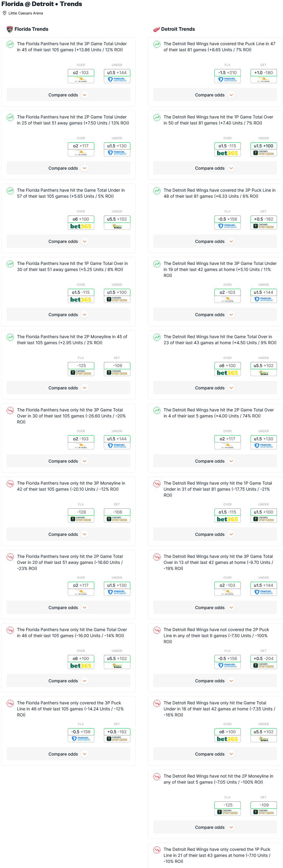This screenshot has height=868, width=283.
Task: Click green trend-up icon for Florida 3P Game Total Under
Action: point(11,44)
